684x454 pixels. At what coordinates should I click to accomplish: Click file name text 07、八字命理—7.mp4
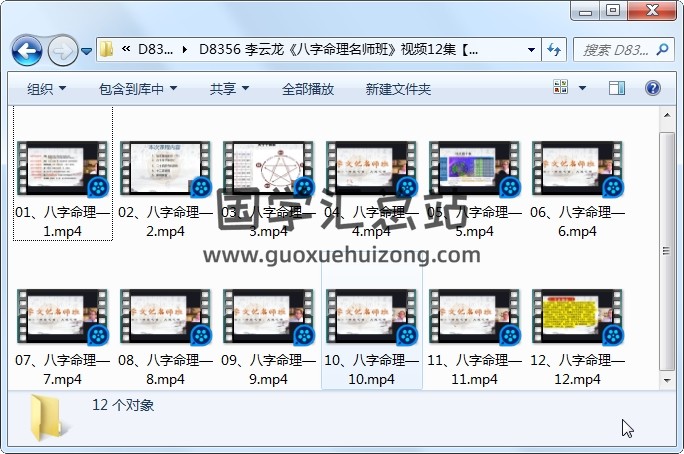(62, 369)
